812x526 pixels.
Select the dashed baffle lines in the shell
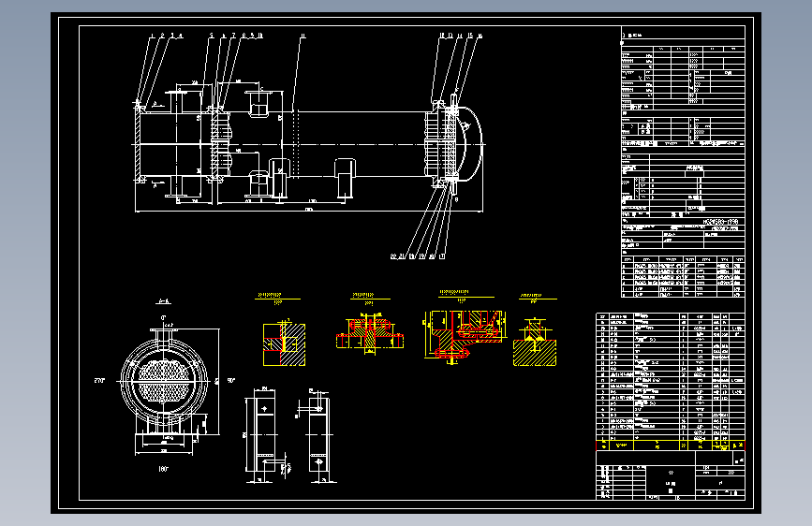pyautogui.click(x=296, y=143)
